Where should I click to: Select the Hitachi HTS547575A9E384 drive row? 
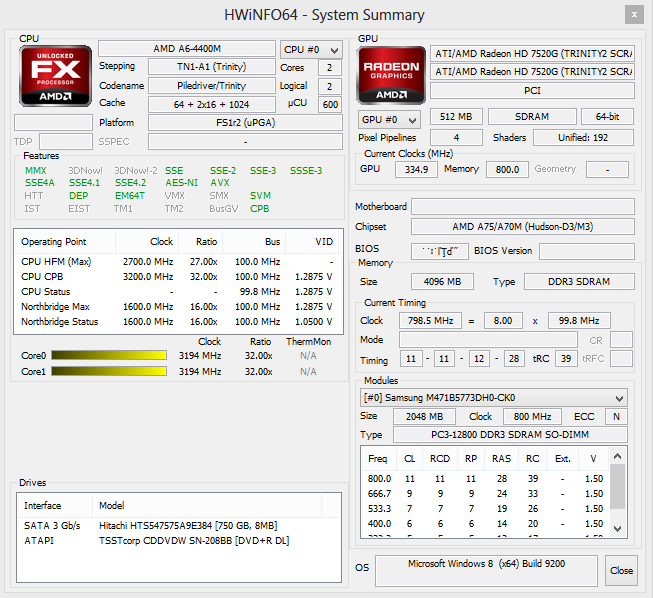179,526
